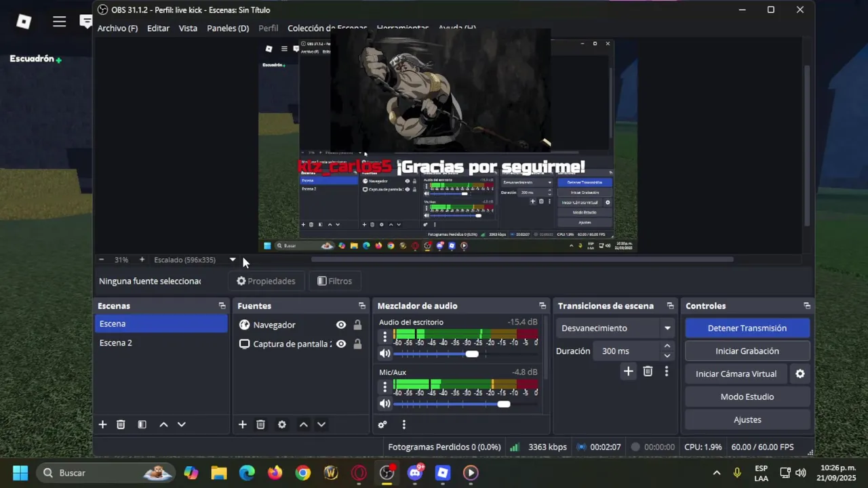Viewport: 868px width, 488px height.
Task: Add a new scene with plus icon
Action: pos(102,424)
